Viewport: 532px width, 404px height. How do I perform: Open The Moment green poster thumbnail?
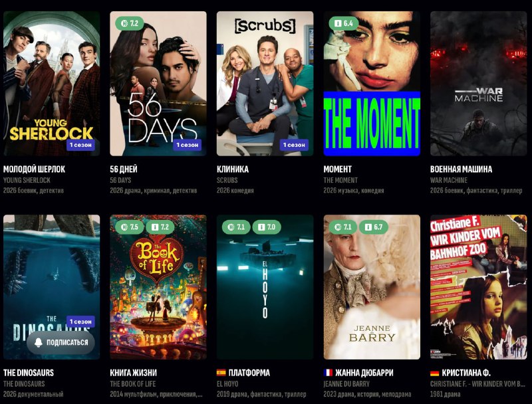(x=372, y=84)
